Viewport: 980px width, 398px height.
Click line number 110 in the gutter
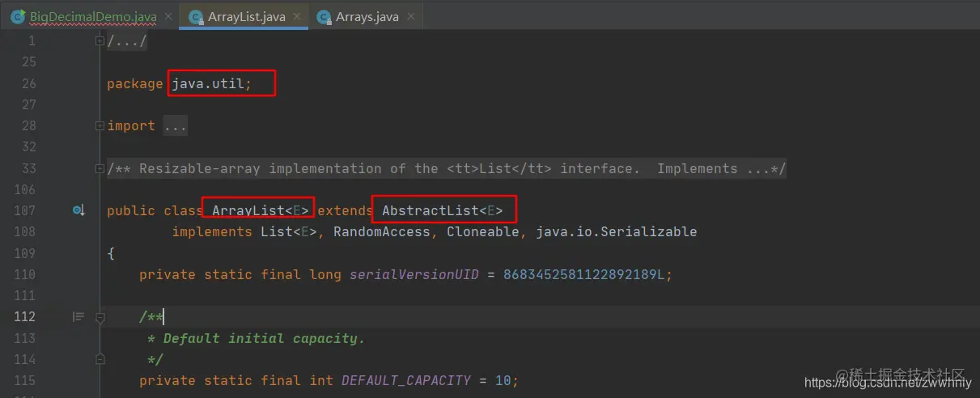tap(24, 274)
